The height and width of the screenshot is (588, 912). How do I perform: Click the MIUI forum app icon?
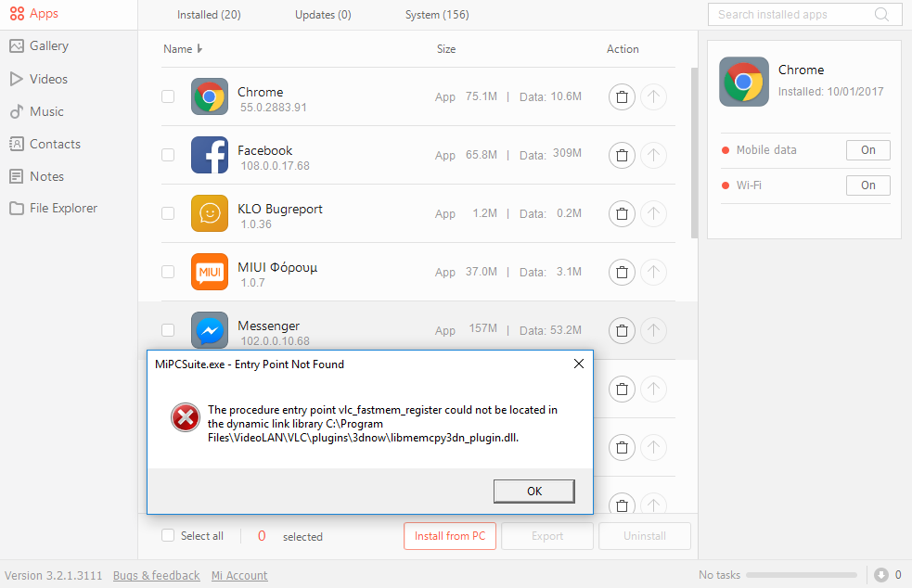click(x=210, y=272)
